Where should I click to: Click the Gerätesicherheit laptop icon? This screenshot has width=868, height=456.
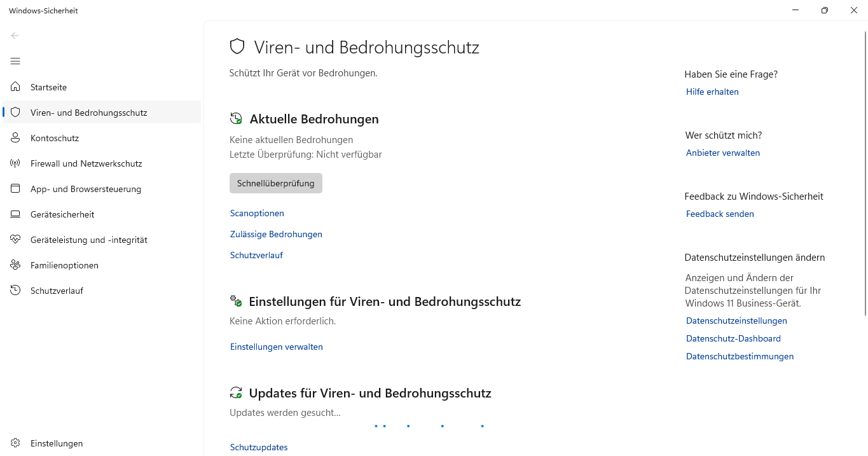[16, 214]
